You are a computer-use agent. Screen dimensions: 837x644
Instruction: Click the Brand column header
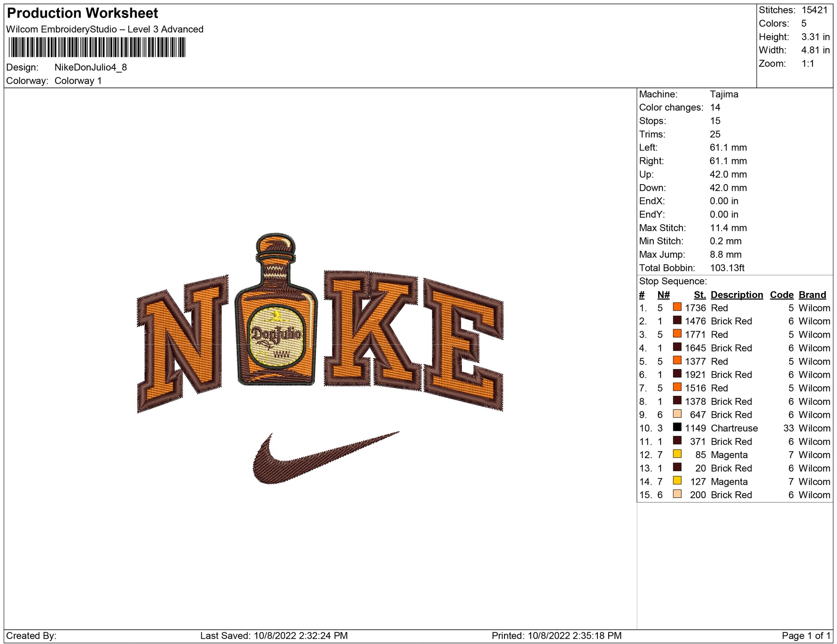tap(812, 295)
